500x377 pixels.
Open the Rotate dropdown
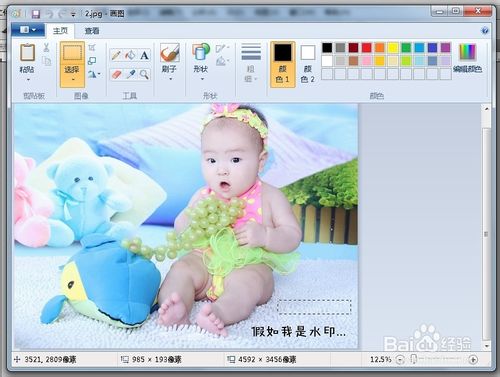pyautogui.click(x=94, y=74)
